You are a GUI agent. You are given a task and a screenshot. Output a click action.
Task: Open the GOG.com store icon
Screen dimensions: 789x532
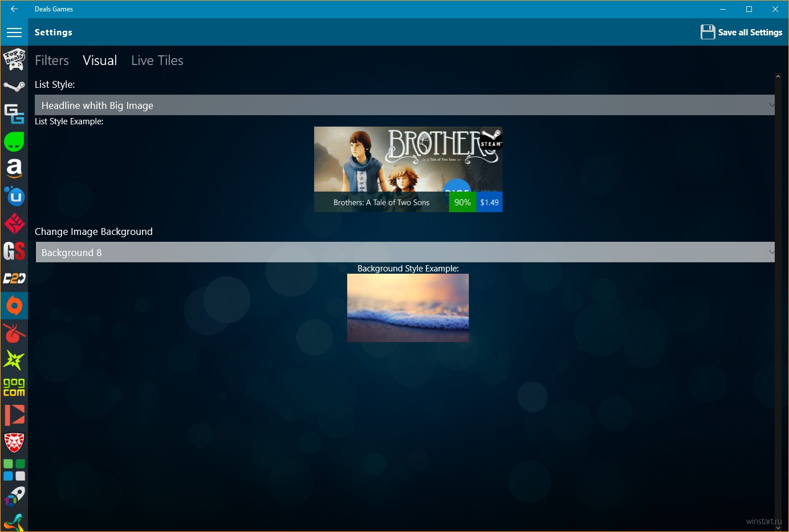point(14,388)
